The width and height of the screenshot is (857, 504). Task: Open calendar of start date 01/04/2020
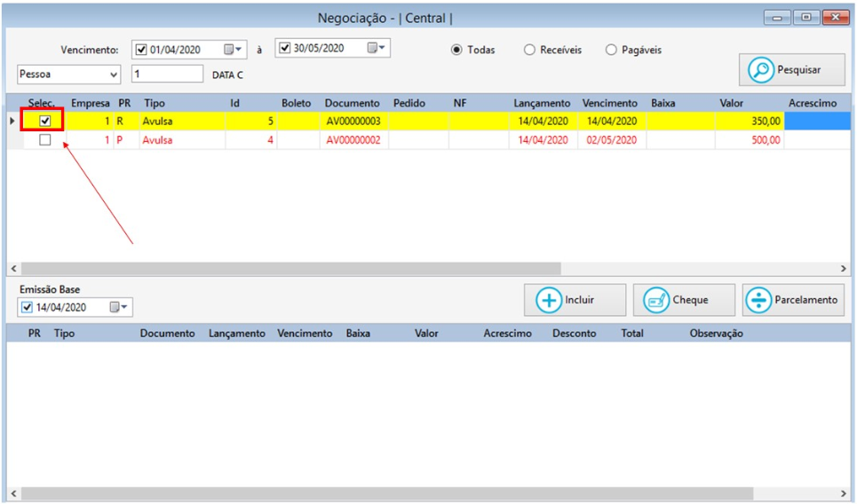[x=233, y=50]
